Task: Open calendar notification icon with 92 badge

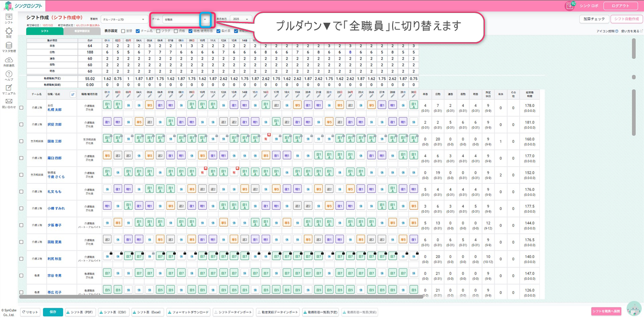Action: click(570, 6)
